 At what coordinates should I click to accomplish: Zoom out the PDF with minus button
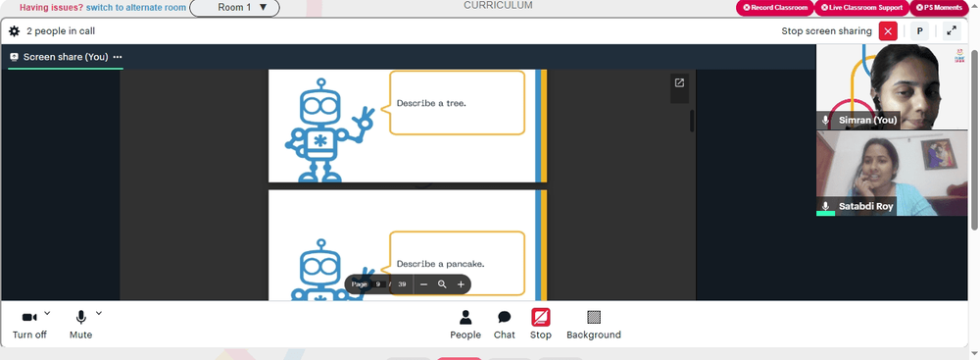423,284
